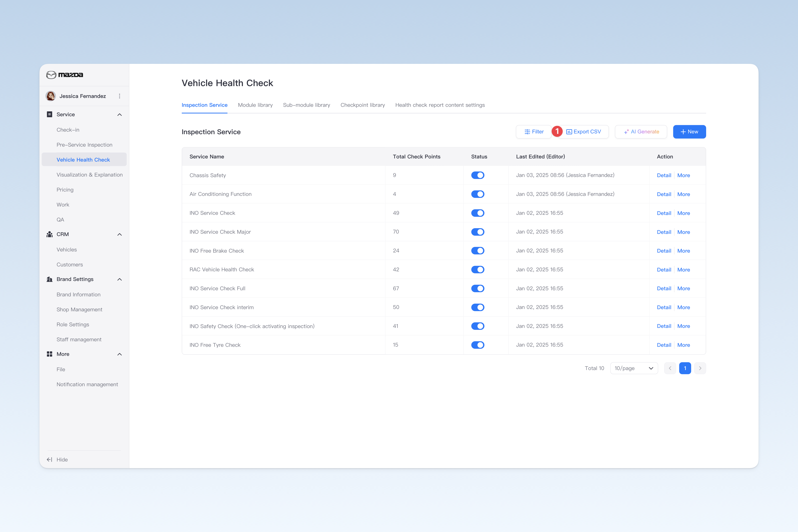Click the Service section document icon
This screenshot has height=532, width=798.
(x=49, y=114)
